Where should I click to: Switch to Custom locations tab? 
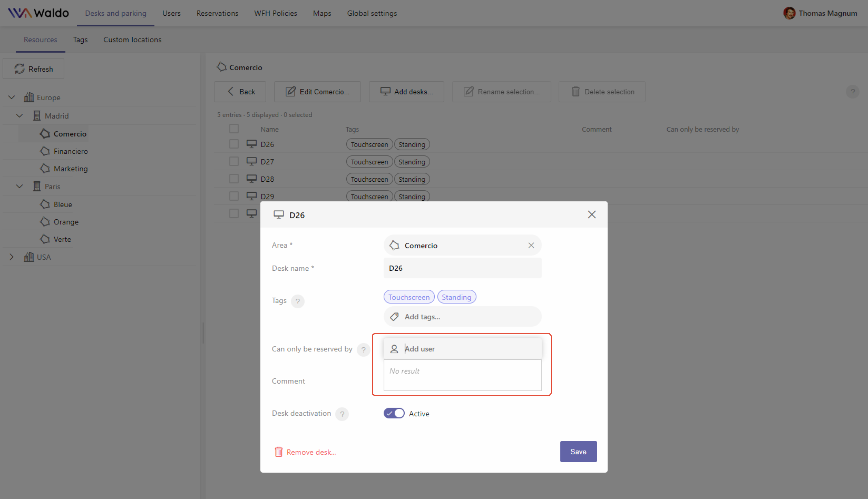(132, 39)
